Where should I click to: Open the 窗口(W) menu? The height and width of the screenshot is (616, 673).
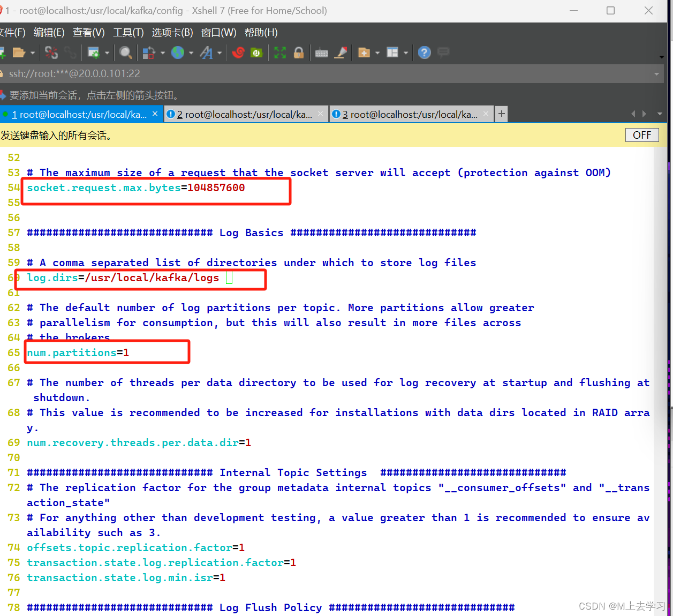[219, 33]
